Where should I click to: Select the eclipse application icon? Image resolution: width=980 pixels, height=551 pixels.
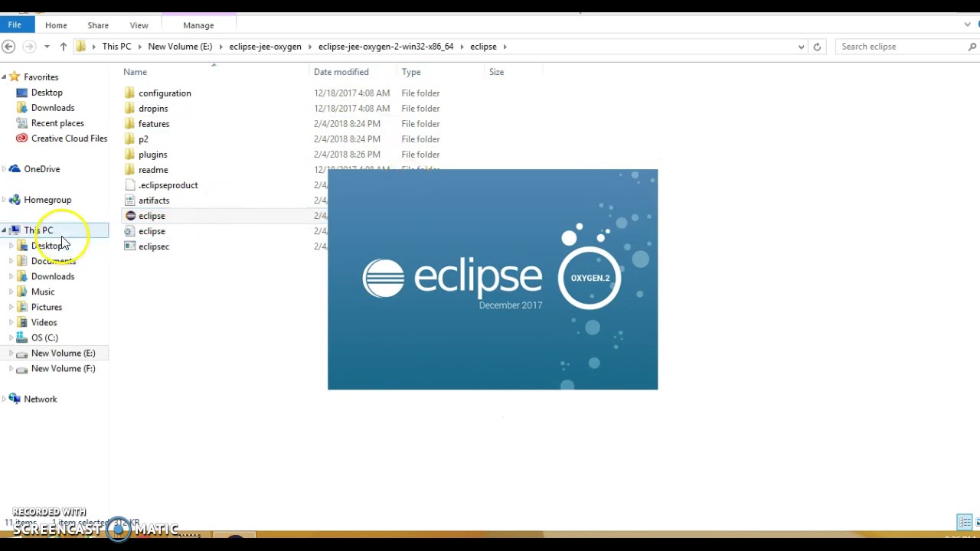(130, 216)
